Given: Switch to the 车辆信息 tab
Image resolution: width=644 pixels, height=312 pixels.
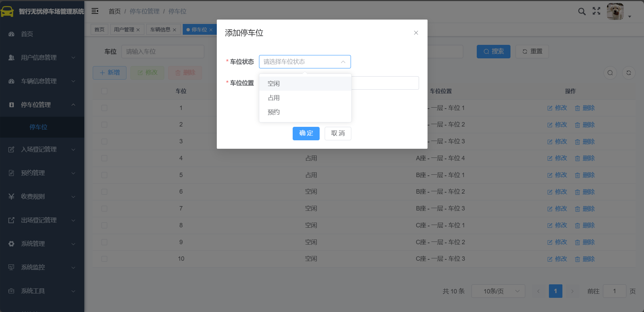Looking at the screenshot, I should click(x=160, y=30).
